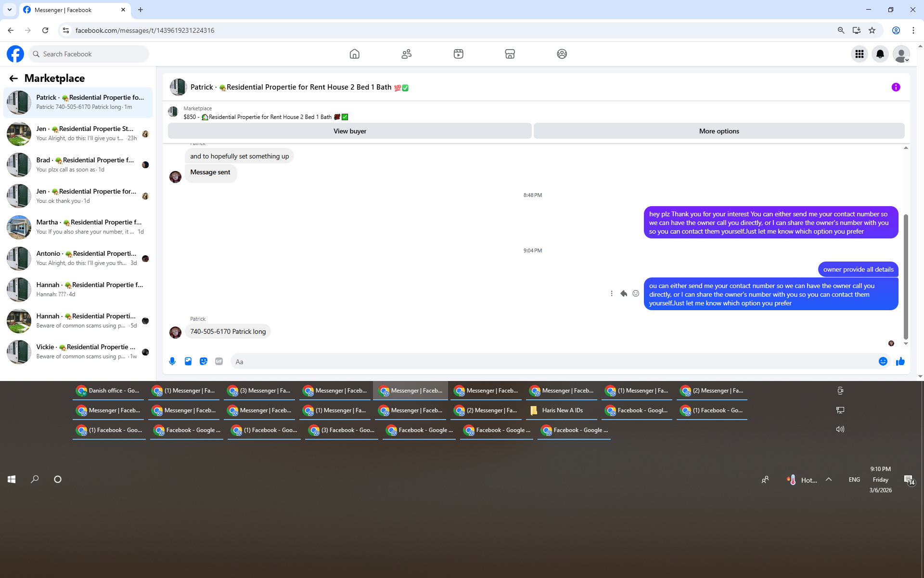Open the GIF picker
The image size is (924, 578).
point(219,361)
